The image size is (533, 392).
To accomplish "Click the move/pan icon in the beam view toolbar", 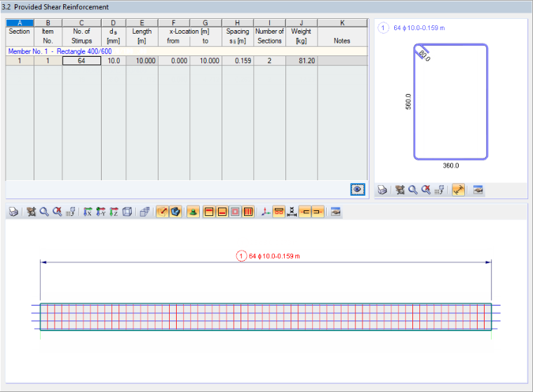I will [32, 212].
